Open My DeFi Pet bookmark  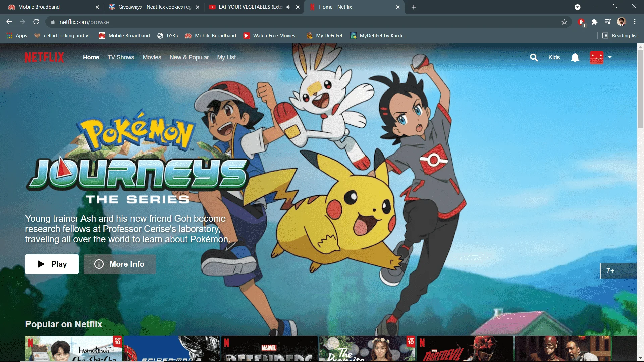[x=324, y=36]
